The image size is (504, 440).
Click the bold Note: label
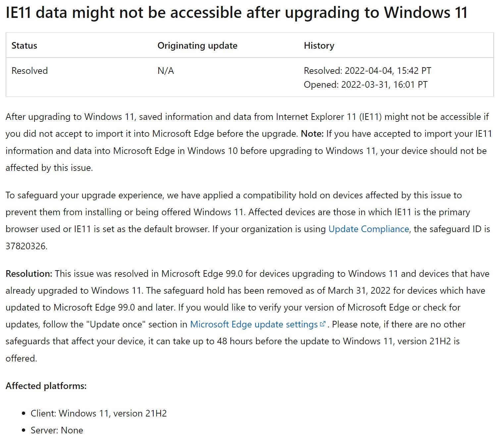312,134
